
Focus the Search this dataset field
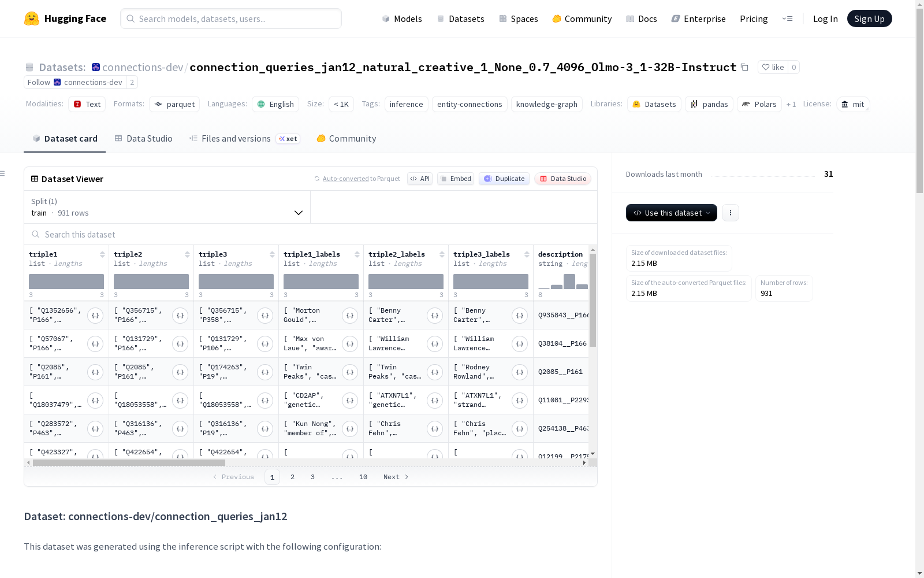[x=311, y=234]
